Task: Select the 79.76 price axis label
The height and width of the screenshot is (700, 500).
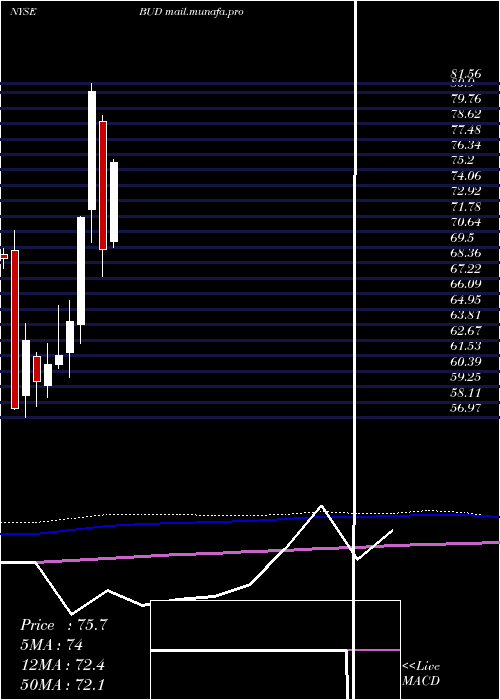Action: (466, 98)
